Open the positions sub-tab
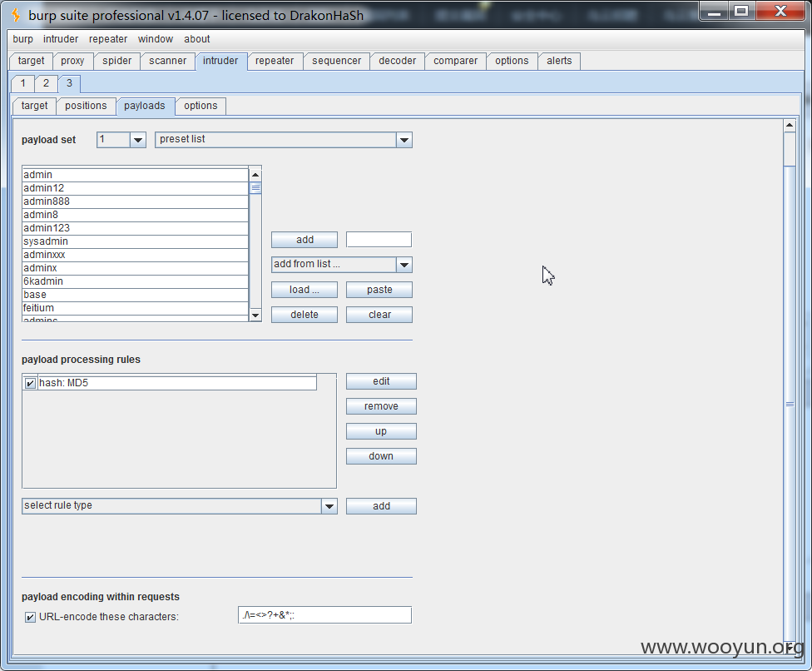This screenshot has height=671, width=812. 86,106
